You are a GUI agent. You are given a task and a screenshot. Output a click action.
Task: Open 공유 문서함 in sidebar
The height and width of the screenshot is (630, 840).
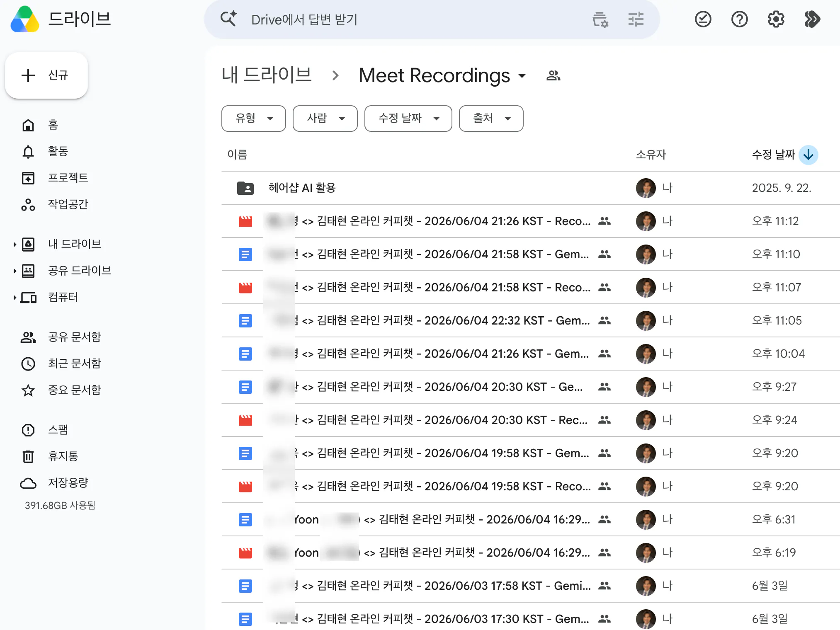click(x=74, y=337)
